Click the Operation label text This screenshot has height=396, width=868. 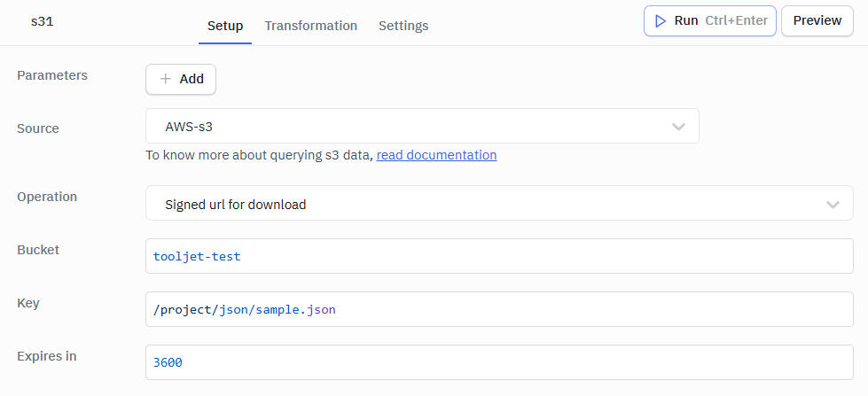tap(47, 197)
